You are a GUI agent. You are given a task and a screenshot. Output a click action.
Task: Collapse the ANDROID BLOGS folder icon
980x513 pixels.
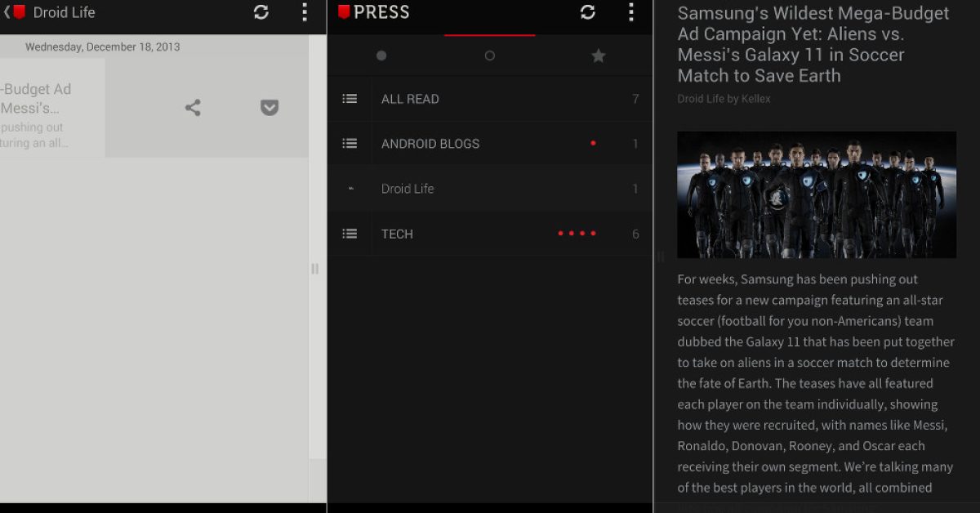click(350, 144)
